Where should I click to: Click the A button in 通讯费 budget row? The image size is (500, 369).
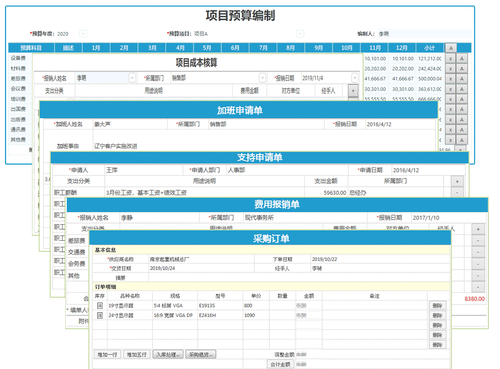(462, 130)
